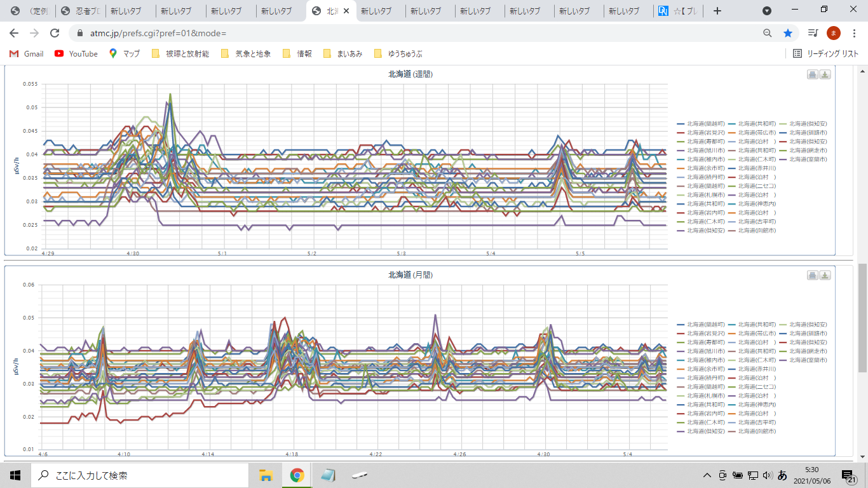View site information via the lock icon
The image size is (868, 488).
(80, 33)
